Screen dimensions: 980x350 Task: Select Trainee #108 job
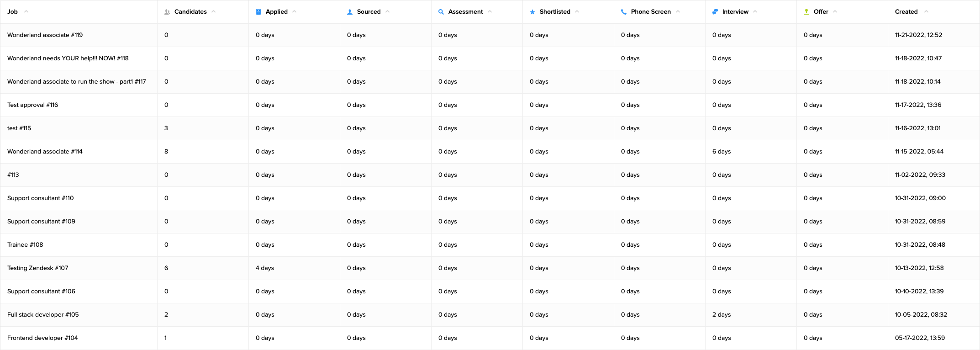(x=25, y=245)
